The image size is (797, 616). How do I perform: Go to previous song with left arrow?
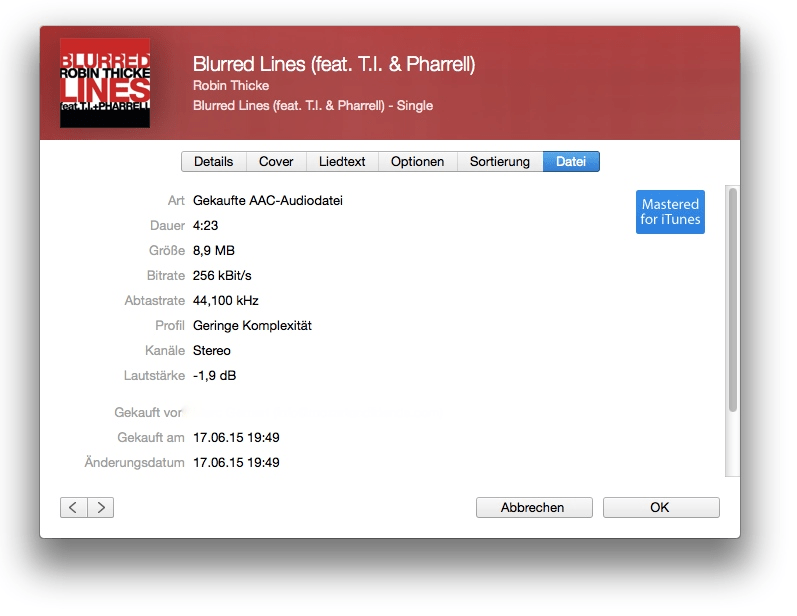74,507
